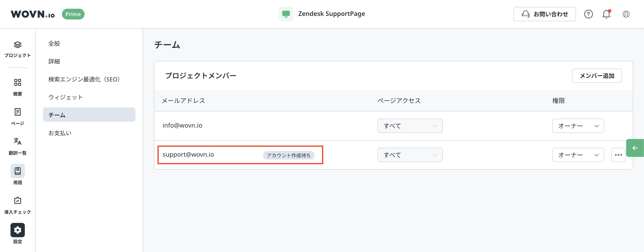Image resolution: width=644 pixels, height=252 pixels.
Task: Open 翻訳一覧 translation list icon
Action: pos(17,141)
